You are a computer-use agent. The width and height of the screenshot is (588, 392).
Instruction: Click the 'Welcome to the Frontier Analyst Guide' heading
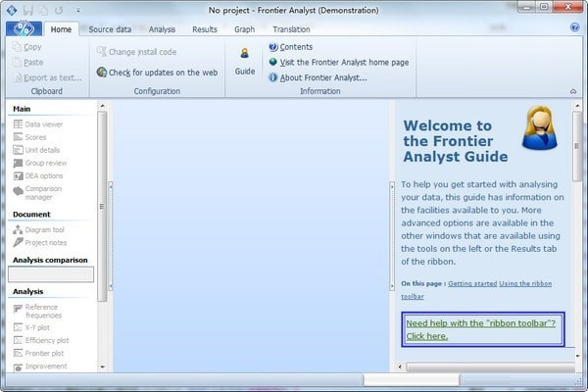pyautogui.click(x=456, y=141)
